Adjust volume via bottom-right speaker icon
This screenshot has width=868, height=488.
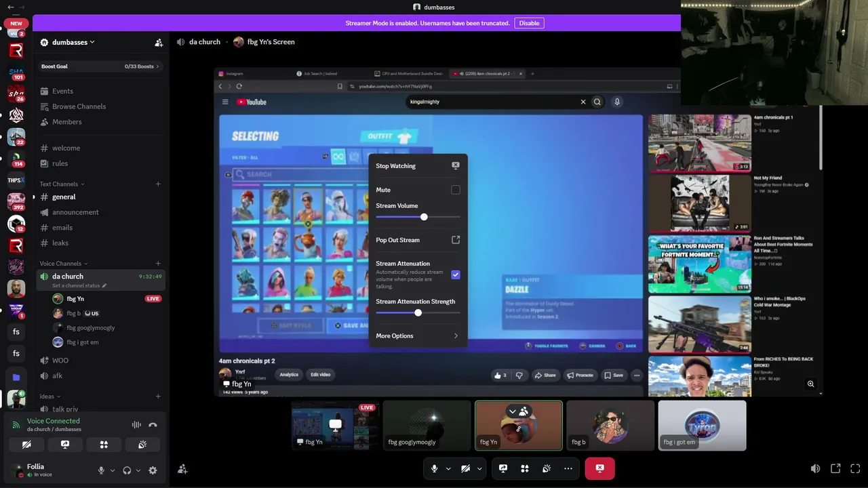(815, 468)
